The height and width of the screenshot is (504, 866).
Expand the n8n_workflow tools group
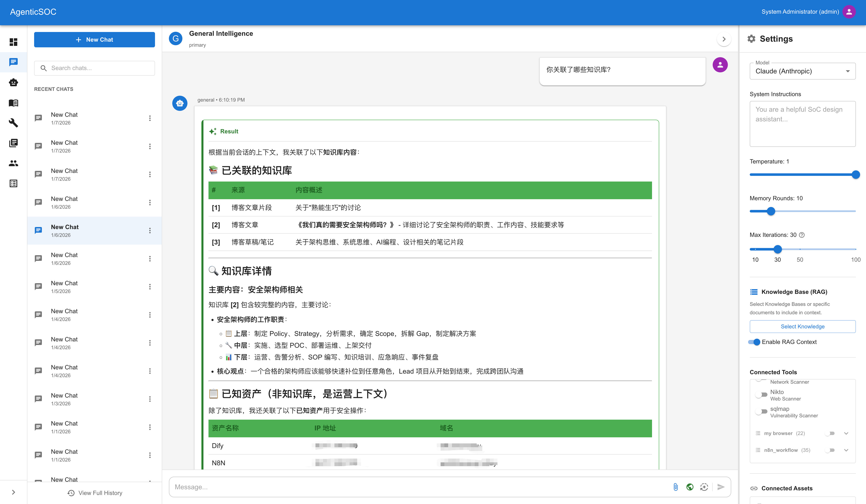click(x=846, y=450)
